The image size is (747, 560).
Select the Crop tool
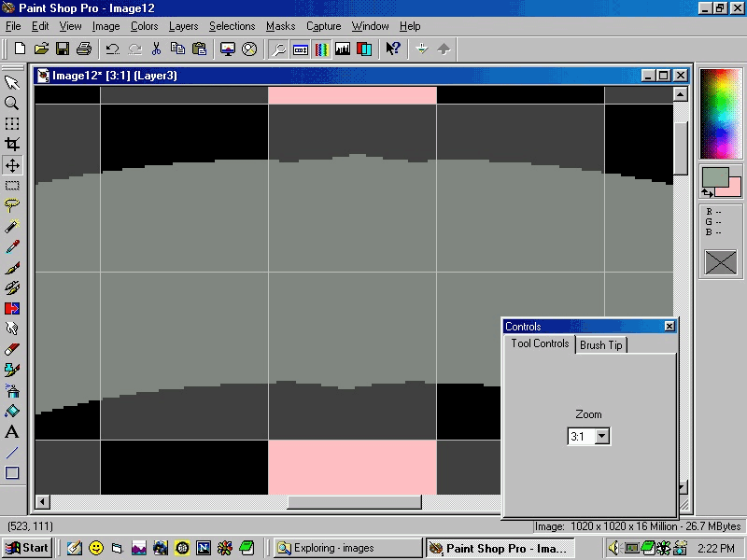[12, 145]
